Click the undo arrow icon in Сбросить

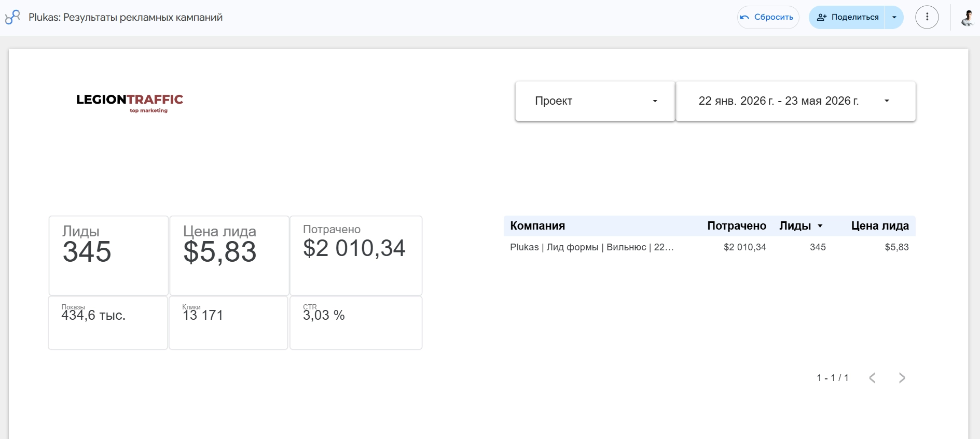point(744,17)
